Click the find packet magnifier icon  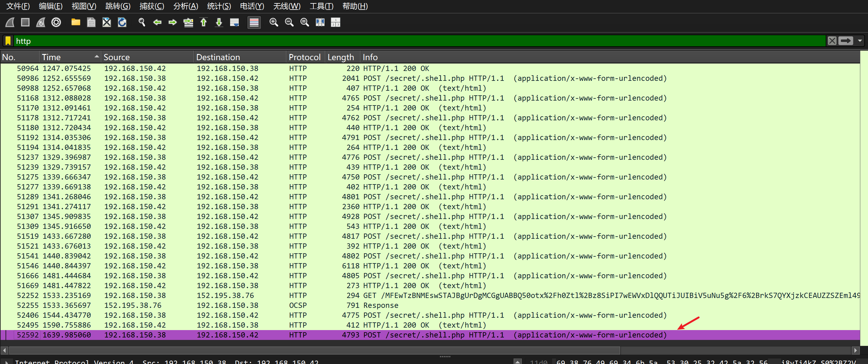(142, 22)
